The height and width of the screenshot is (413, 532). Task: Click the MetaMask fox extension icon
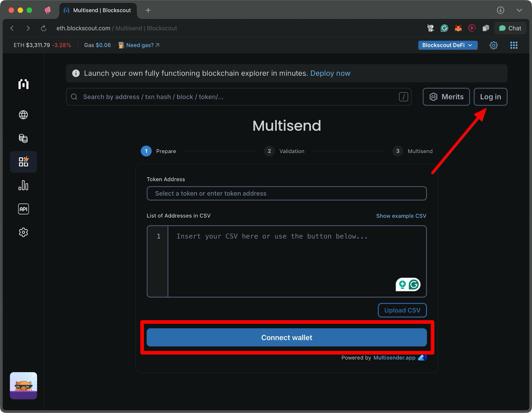(458, 28)
